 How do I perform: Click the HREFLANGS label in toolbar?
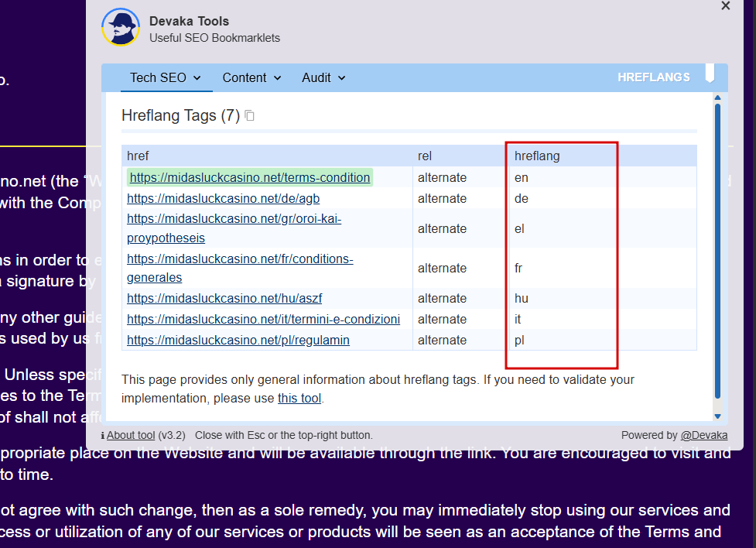[654, 77]
